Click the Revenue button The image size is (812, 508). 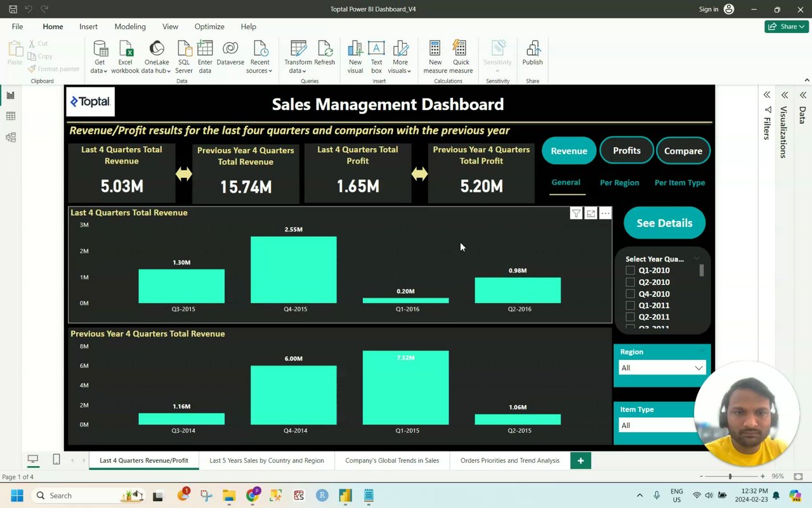569,151
